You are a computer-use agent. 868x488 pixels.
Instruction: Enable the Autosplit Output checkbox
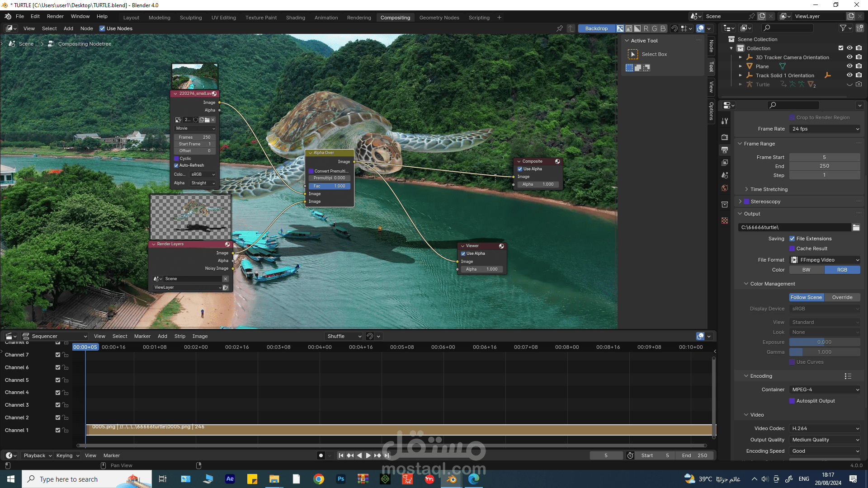[x=792, y=401]
